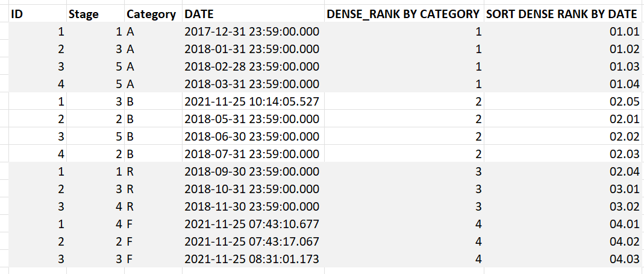Select the DENSE_RANK BY CATEGORY header
644x274 pixels.
404,14
